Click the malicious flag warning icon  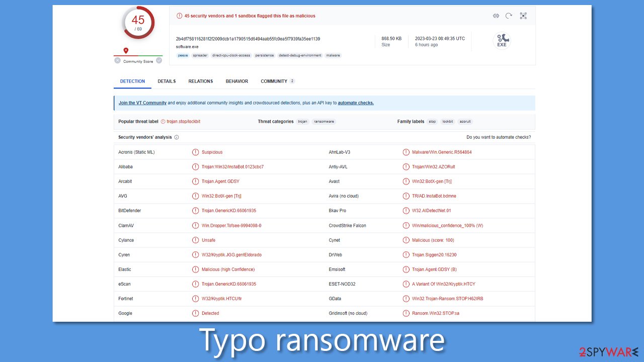(180, 16)
